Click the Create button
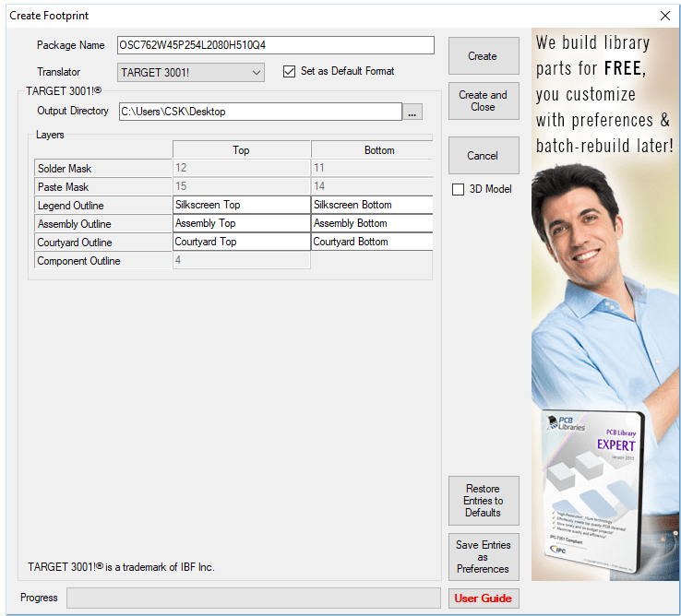Image resolution: width=681 pixels, height=616 pixels. pos(484,56)
